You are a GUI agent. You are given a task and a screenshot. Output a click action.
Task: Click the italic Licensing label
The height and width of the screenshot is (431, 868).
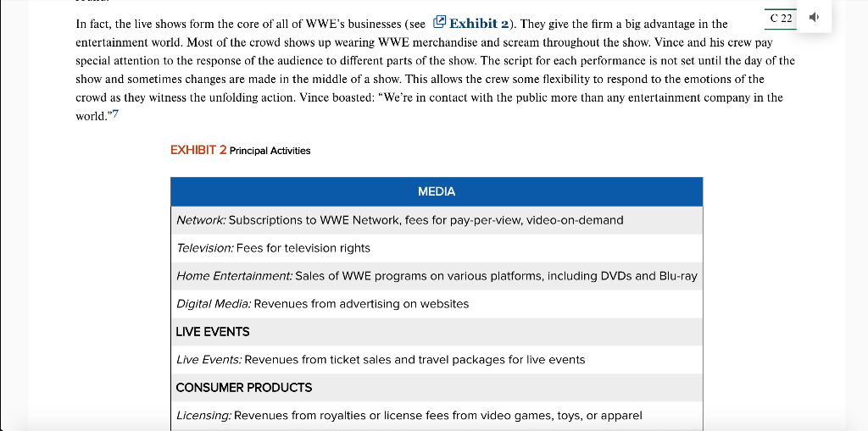coord(203,416)
